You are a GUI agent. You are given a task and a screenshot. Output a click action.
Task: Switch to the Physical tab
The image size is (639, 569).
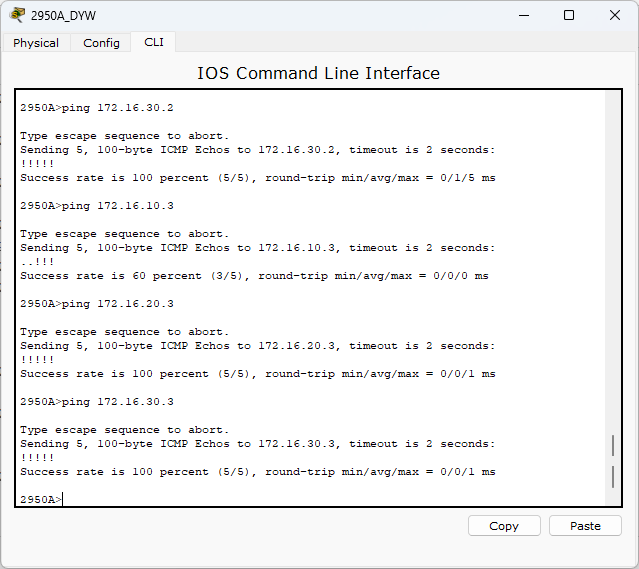[x=36, y=43]
